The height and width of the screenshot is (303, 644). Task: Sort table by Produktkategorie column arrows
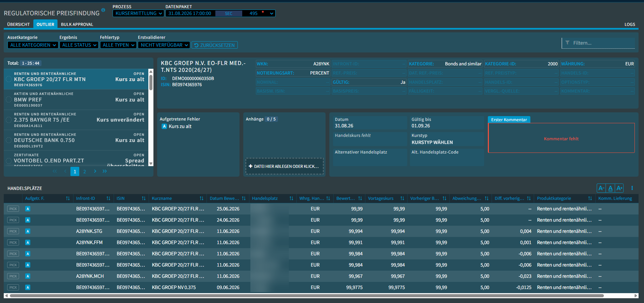pos(590,198)
